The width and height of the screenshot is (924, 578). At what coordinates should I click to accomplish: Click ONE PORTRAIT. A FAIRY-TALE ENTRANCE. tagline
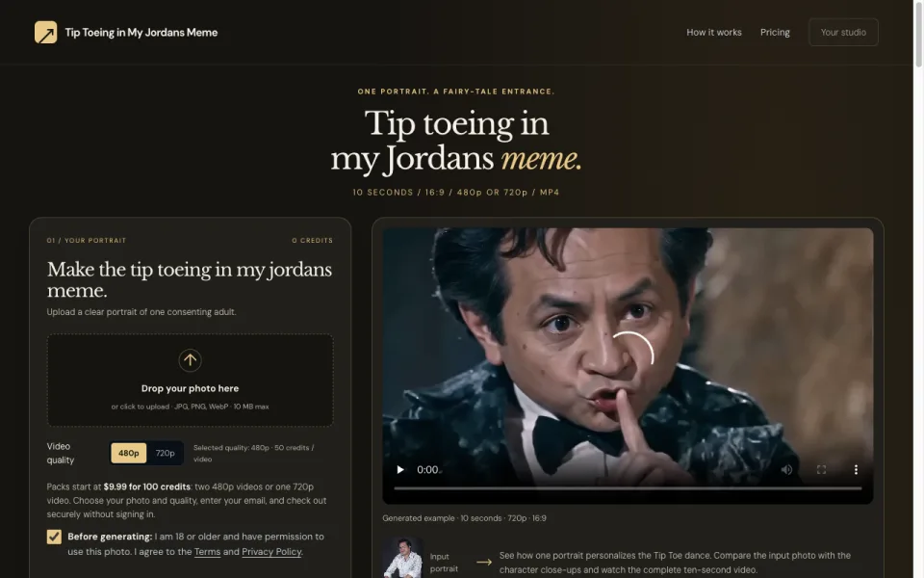pos(456,92)
